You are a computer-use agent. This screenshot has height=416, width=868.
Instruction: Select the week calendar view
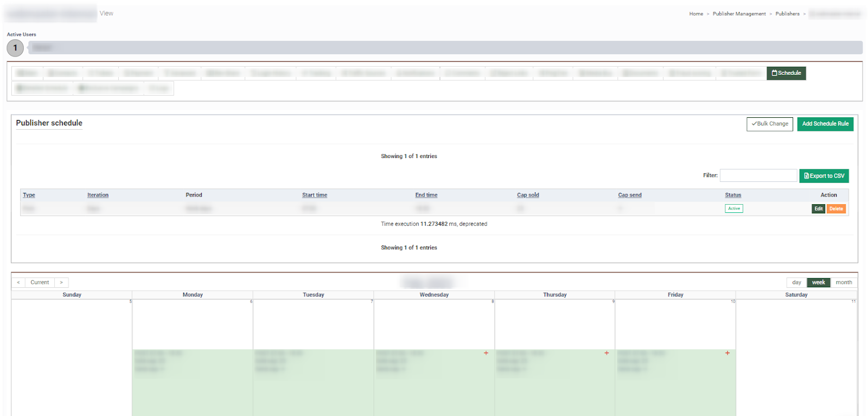pos(818,282)
